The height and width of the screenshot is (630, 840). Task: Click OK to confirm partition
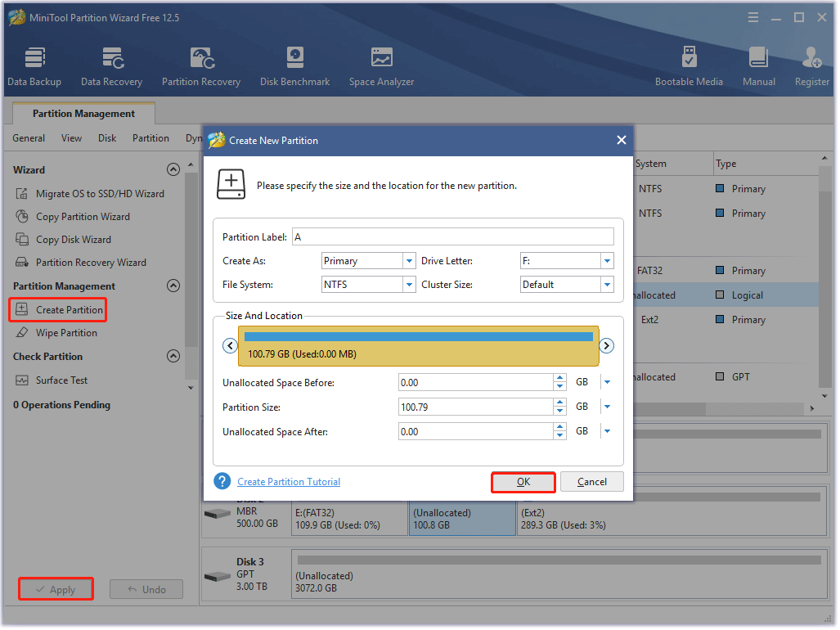[524, 483]
